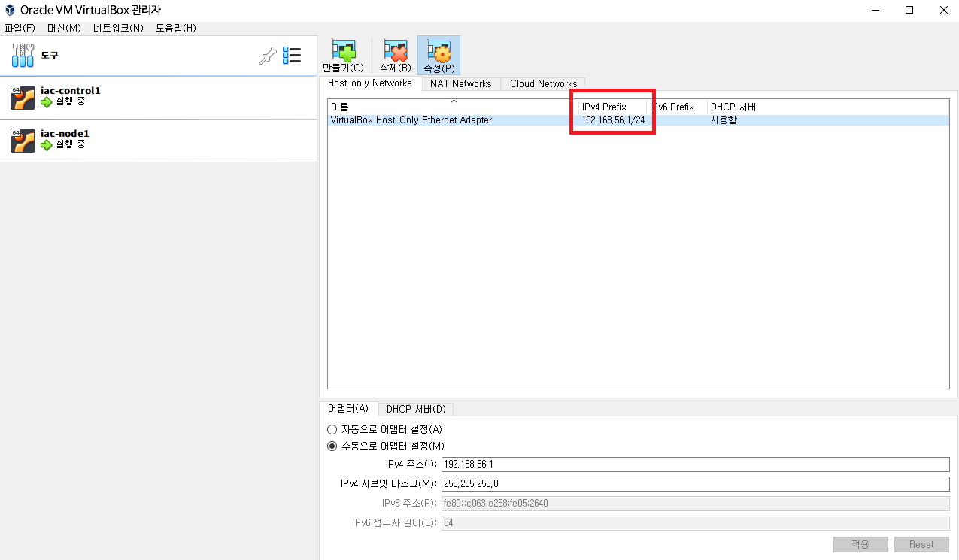Click the Apply (적용) button
This screenshot has width=959, height=560.
860,544
